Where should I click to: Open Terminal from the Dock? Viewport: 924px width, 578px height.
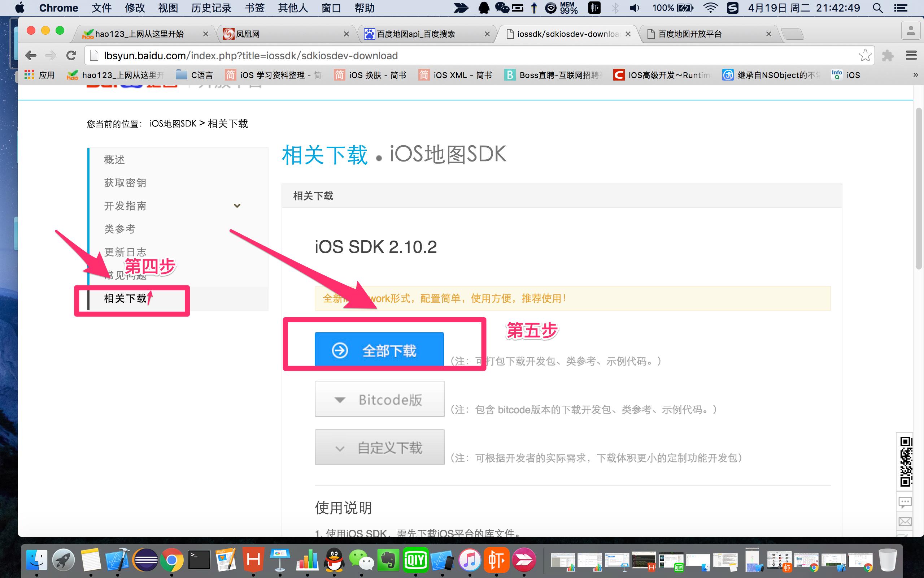click(x=199, y=560)
